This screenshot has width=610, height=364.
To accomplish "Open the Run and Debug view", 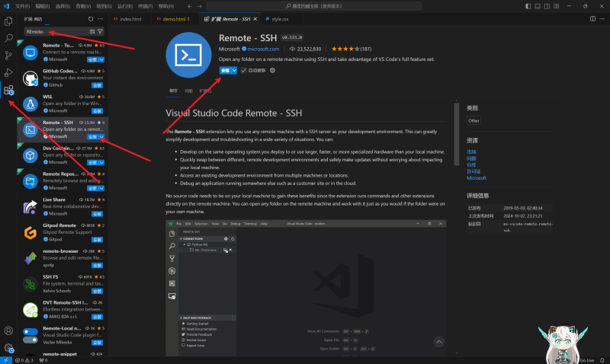I will coord(9,73).
